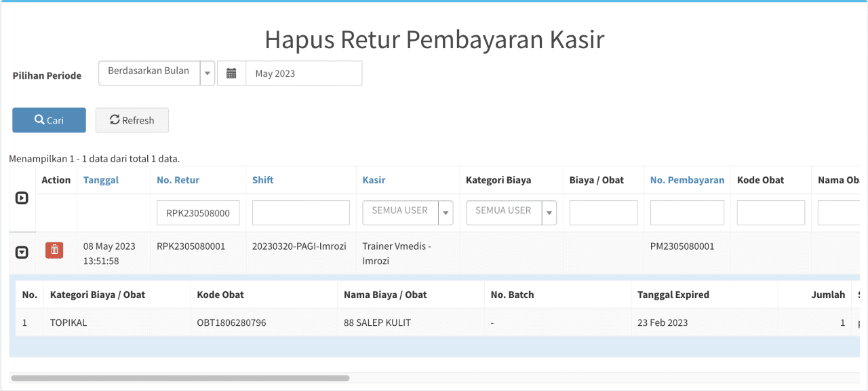
Task: Focus the Shift filter input box
Action: (x=301, y=212)
